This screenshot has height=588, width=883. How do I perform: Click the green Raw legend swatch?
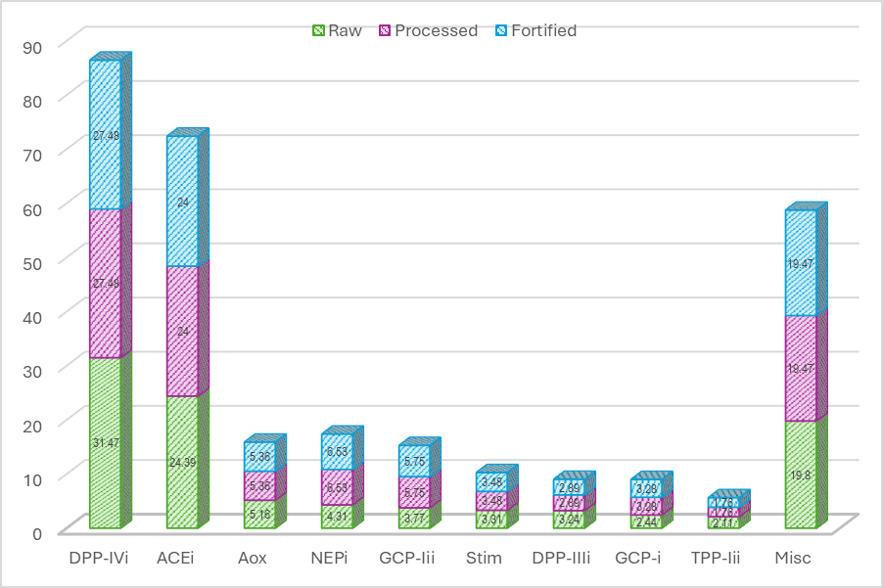coord(318,30)
